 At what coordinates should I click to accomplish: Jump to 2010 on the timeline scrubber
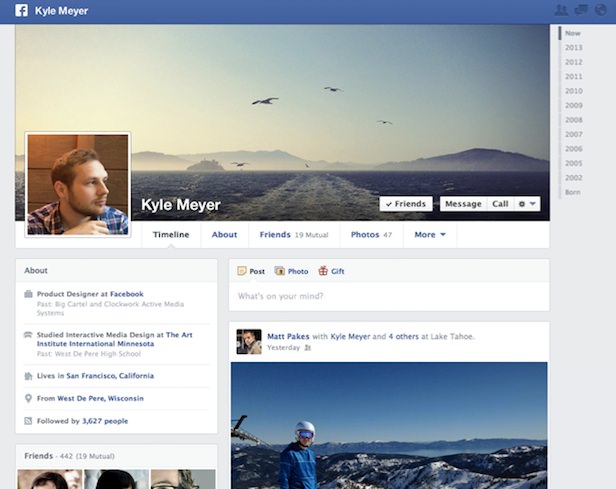[x=573, y=90]
